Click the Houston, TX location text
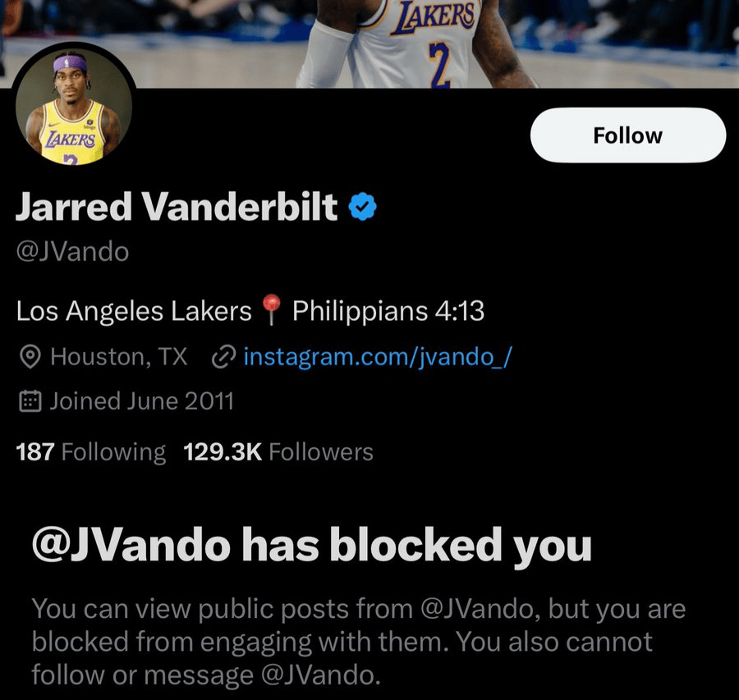The image size is (739, 700). tap(119, 357)
